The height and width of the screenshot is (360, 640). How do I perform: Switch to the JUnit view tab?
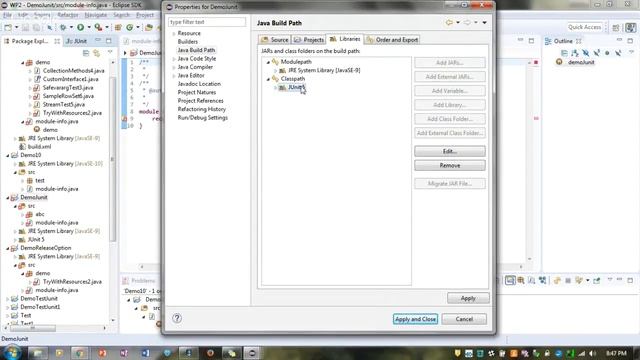coord(77,41)
